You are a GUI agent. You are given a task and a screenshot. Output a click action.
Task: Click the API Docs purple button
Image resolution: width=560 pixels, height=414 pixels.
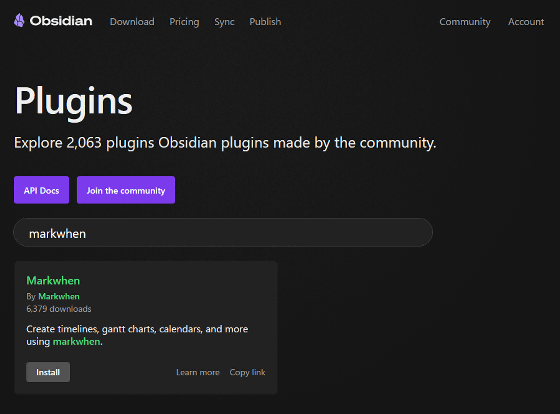pos(41,190)
